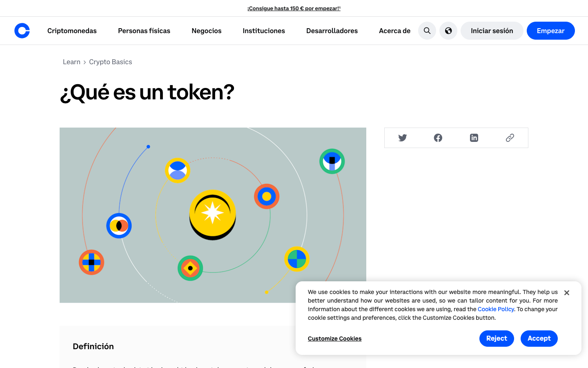The width and height of the screenshot is (588, 368).
Task: Accept all cookies
Action: tap(539, 338)
